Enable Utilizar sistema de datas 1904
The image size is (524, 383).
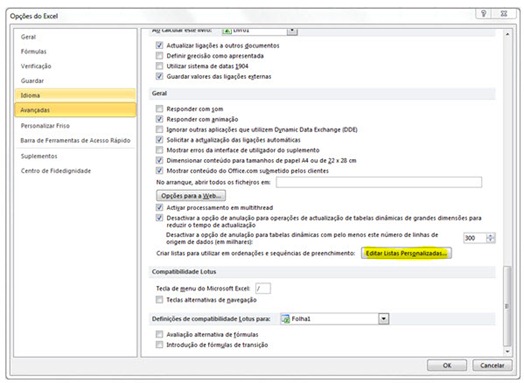[159, 66]
